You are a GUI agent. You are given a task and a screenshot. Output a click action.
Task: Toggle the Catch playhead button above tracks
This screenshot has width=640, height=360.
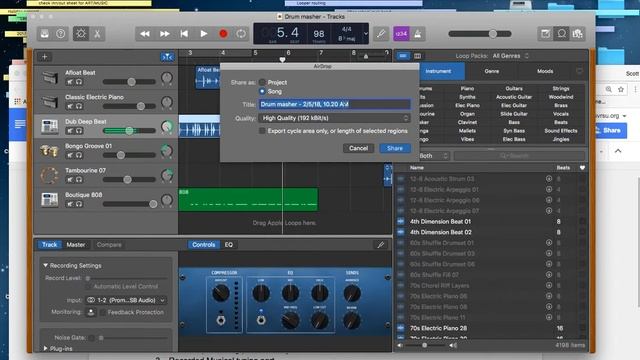coord(167,57)
